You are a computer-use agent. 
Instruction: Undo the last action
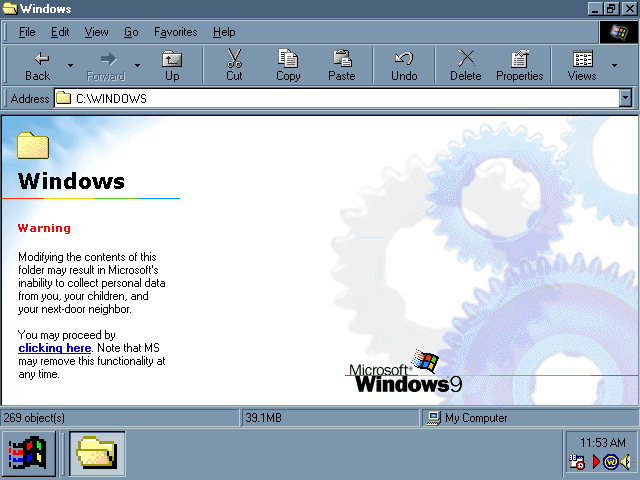[404, 65]
